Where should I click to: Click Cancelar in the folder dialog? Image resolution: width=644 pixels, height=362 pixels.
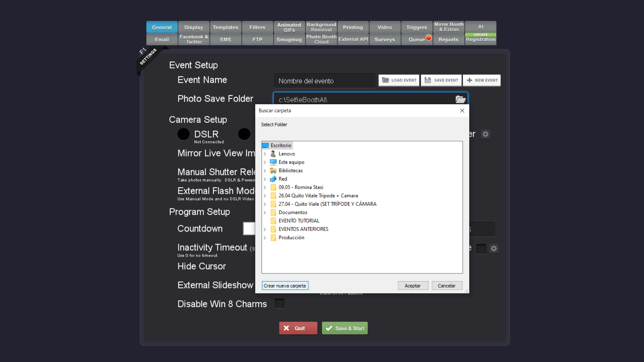pyautogui.click(x=447, y=286)
